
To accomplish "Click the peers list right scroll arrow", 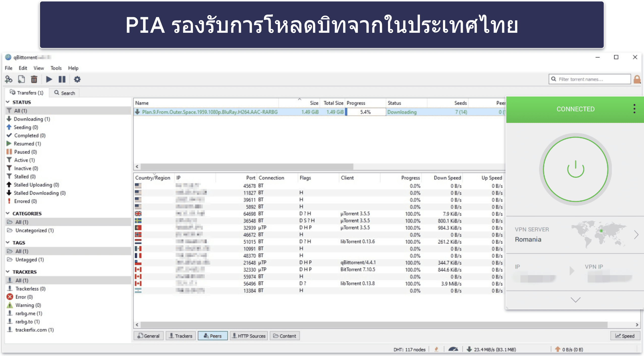I will click(x=637, y=325).
